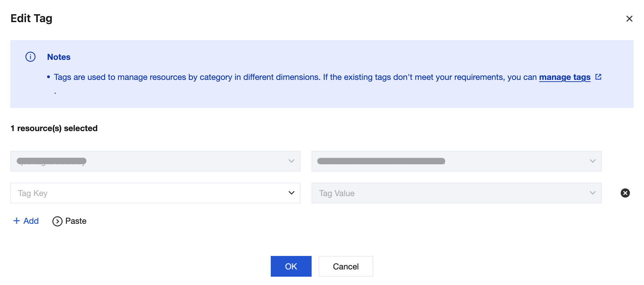This screenshot has width=644, height=285.
Task: Expand the existing tag value dropdown arrow
Action: 592,161
